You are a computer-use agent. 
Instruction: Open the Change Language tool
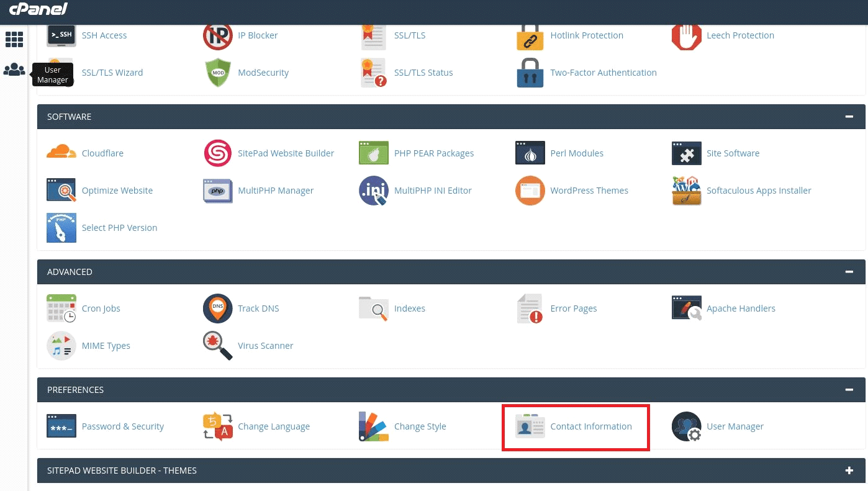click(274, 426)
